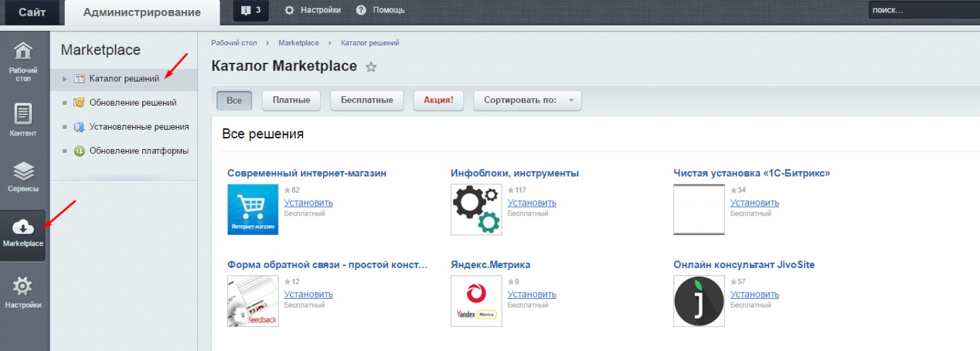
Task: Open Помощь help in the top bar
Action: click(381, 10)
